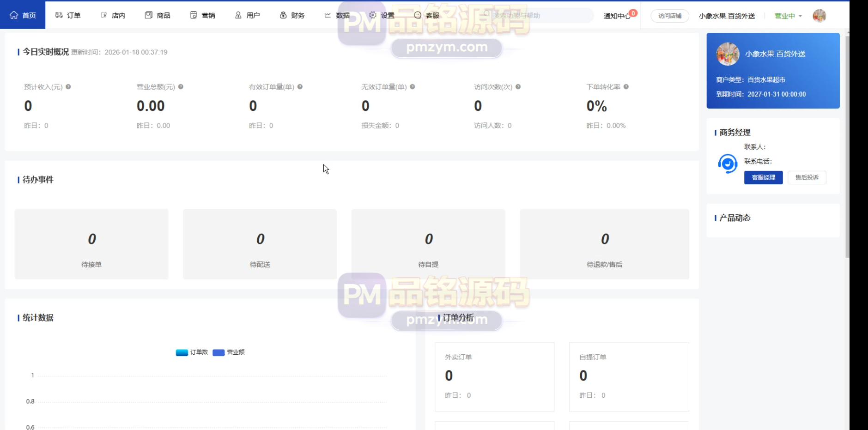
Task: Click the 售后投诉 button
Action: point(807,177)
